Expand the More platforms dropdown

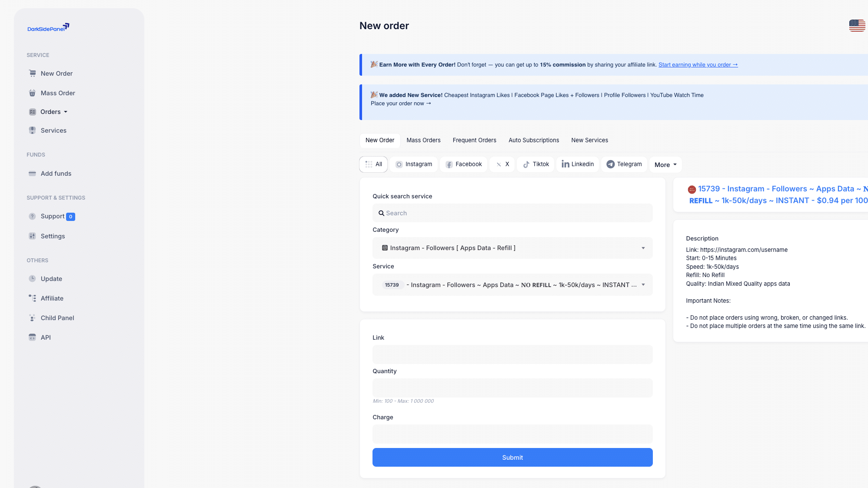click(665, 165)
